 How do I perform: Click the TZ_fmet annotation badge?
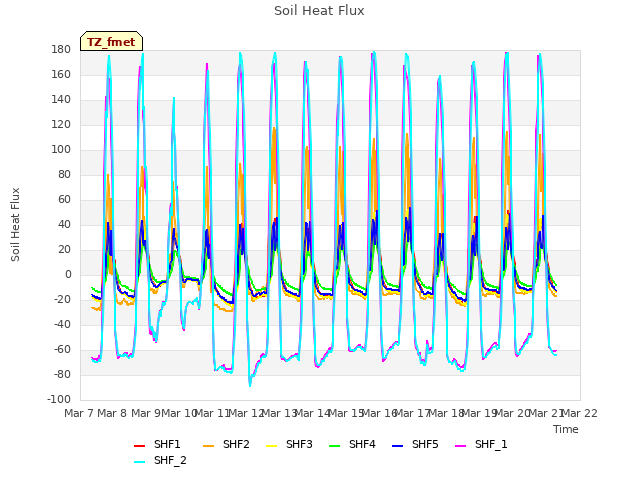point(111,41)
